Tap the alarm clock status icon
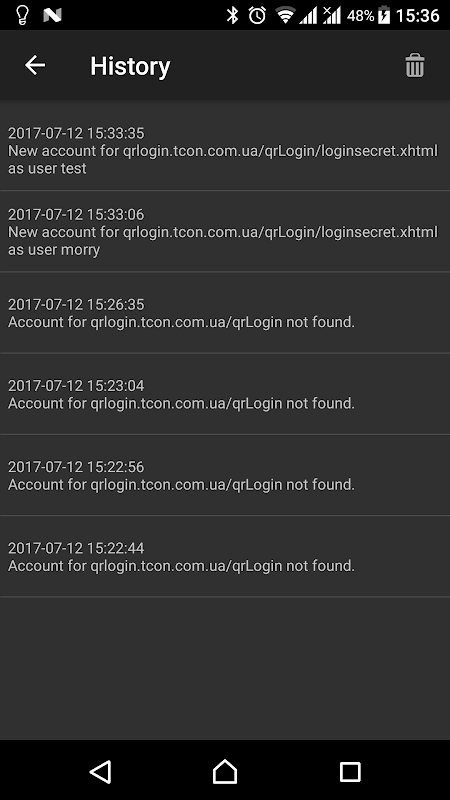The height and width of the screenshot is (800, 450). [257, 15]
